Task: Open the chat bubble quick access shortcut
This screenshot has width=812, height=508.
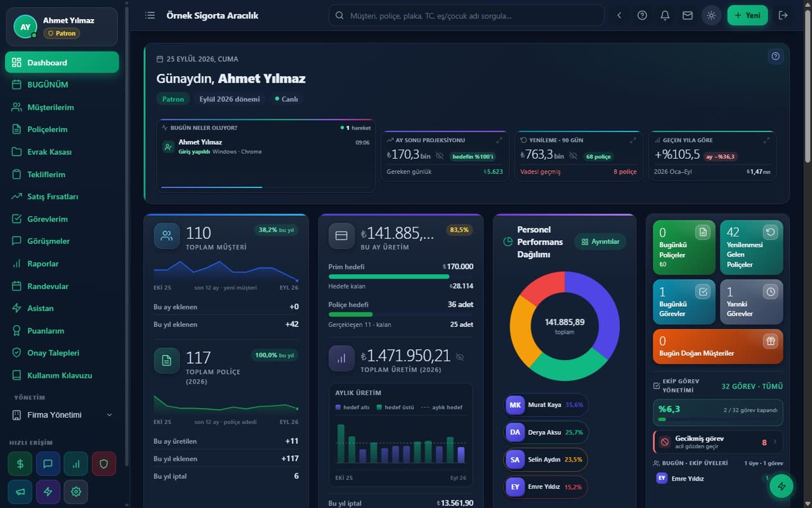Action: pyautogui.click(x=48, y=464)
